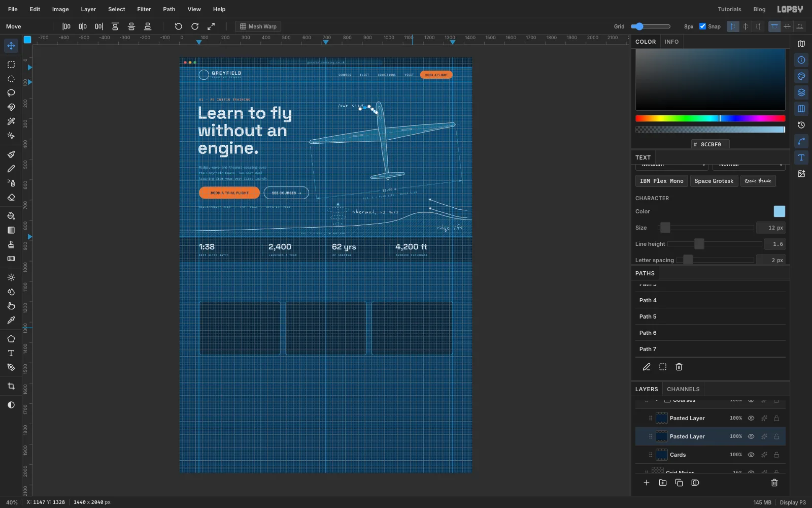The image size is (812, 508).
Task: Select the Eyedropper tool
Action: coord(11,320)
